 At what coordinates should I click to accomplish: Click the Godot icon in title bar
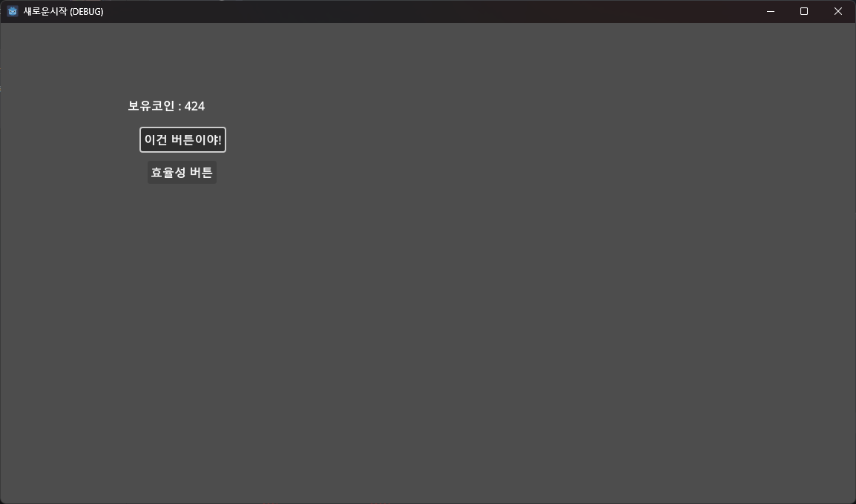click(13, 11)
